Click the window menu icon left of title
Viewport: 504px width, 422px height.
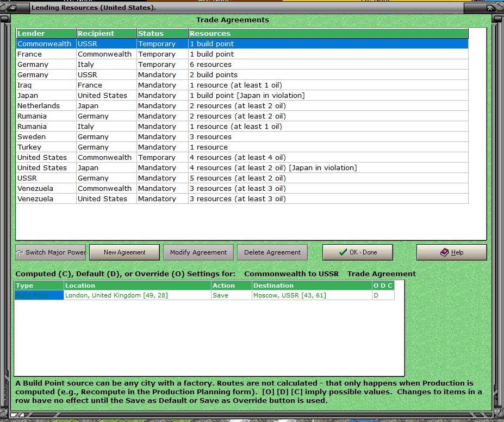[12, 8]
